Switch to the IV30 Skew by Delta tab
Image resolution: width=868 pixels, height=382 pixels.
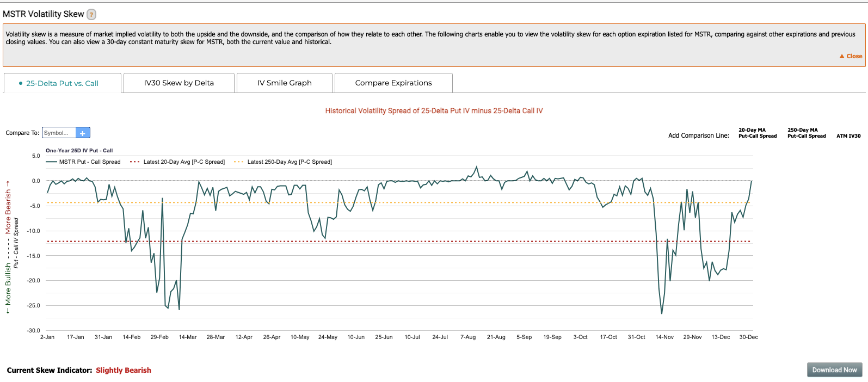(x=179, y=83)
